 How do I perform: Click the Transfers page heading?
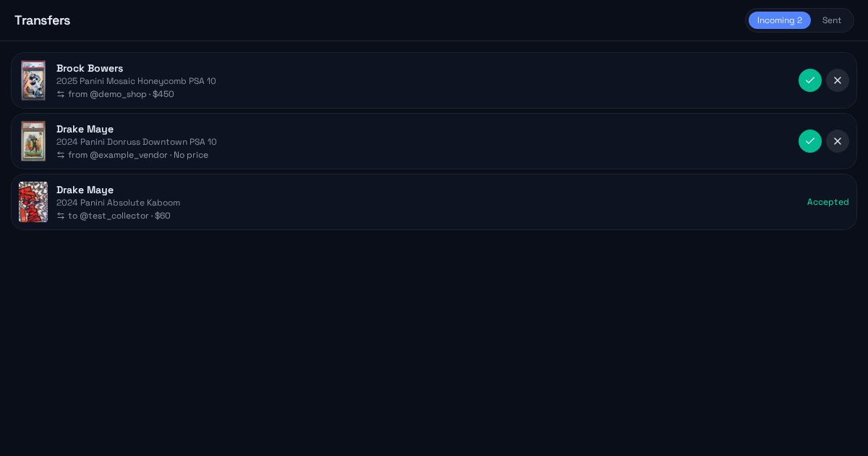pyautogui.click(x=42, y=20)
